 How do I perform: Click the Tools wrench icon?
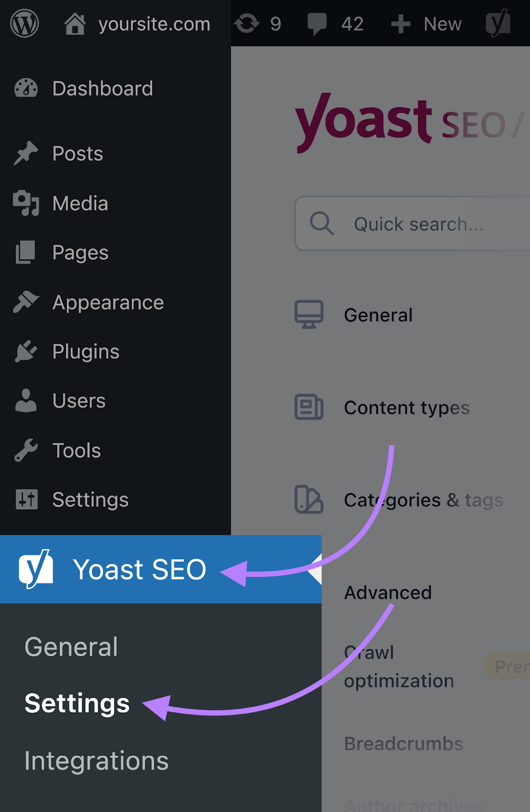25,450
